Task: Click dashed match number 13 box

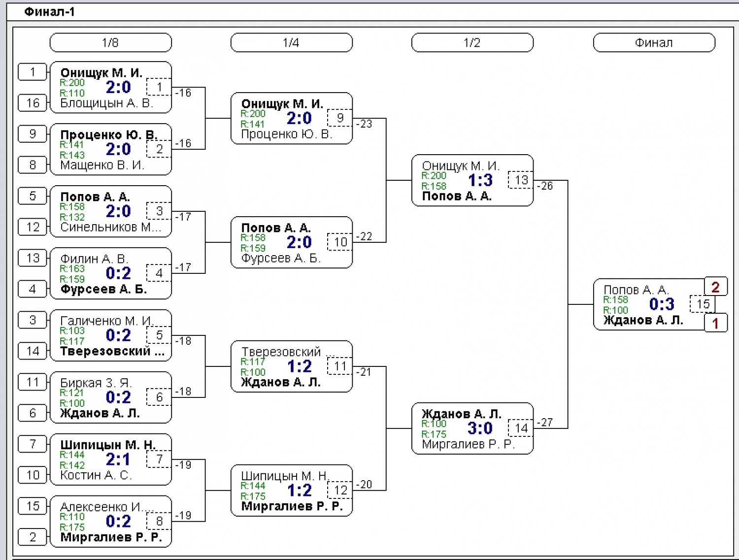Action: click(x=521, y=180)
